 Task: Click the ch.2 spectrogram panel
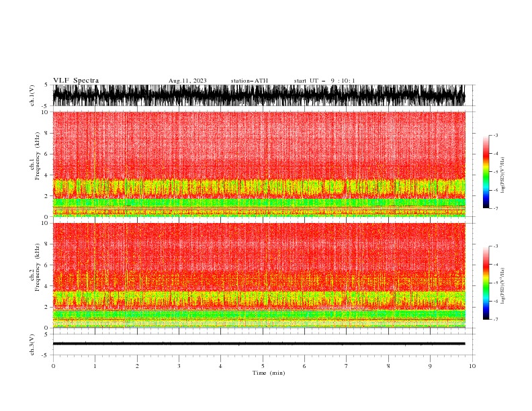pos(259,275)
